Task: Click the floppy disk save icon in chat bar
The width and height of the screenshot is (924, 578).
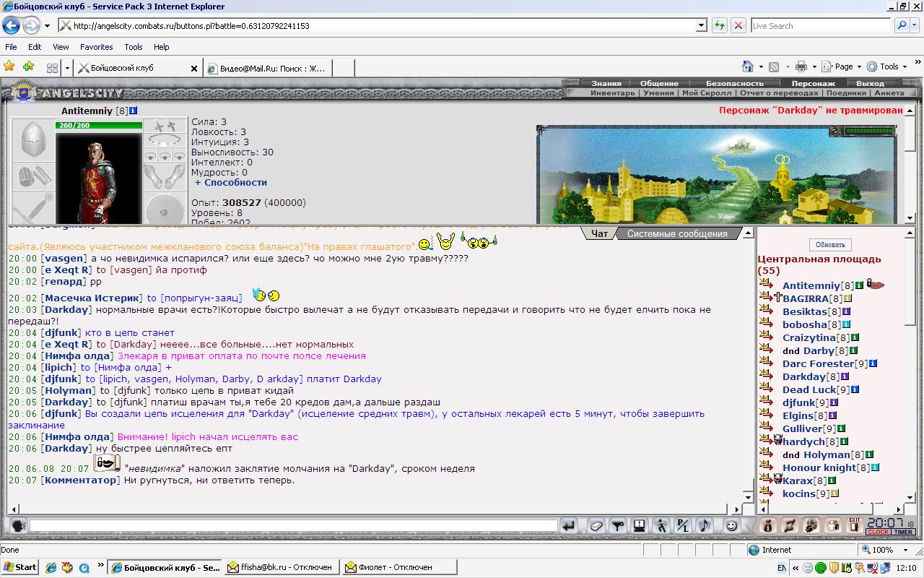Action: pyautogui.click(x=639, y=526)
